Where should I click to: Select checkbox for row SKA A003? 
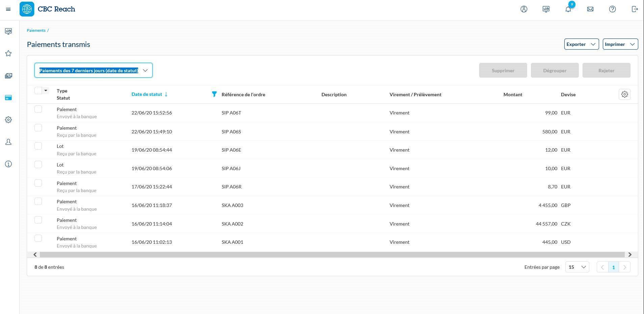38,201
